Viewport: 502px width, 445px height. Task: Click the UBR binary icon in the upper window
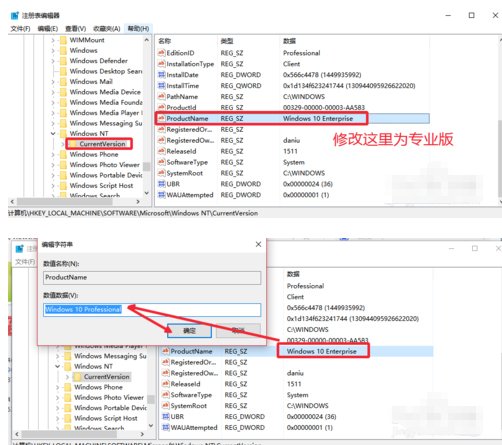[161, 184]
